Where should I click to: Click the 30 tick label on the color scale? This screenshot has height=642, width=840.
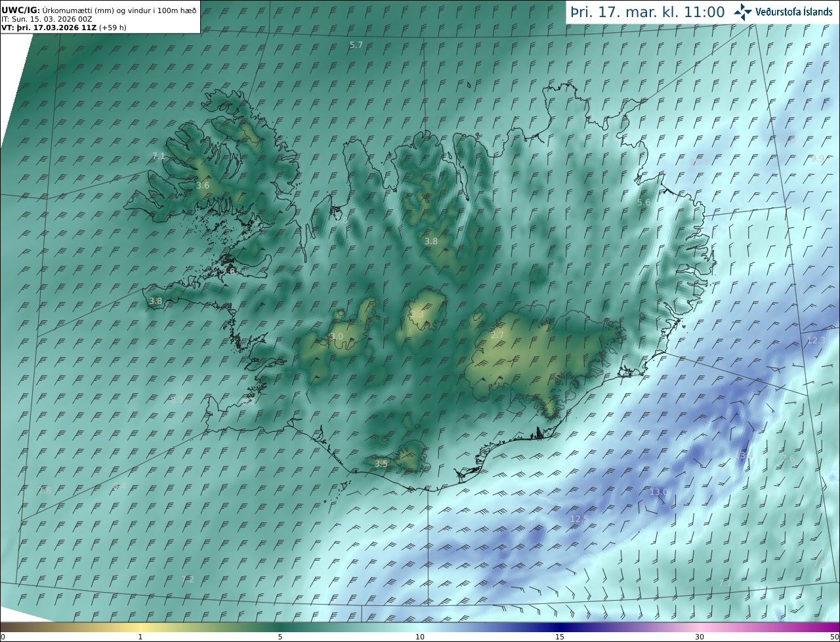click(x=700, y=637)
